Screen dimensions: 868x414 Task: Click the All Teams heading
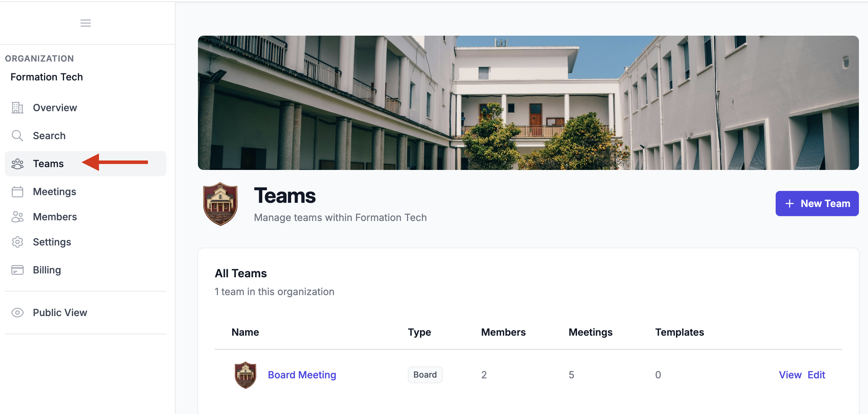pos(241,273)
